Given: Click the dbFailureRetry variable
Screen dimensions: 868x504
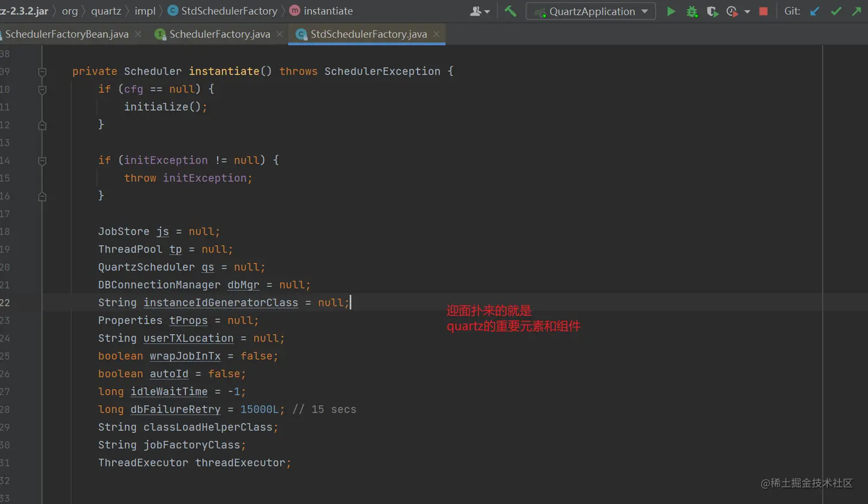Looking at the screenshot, I should tap(175, 409).
